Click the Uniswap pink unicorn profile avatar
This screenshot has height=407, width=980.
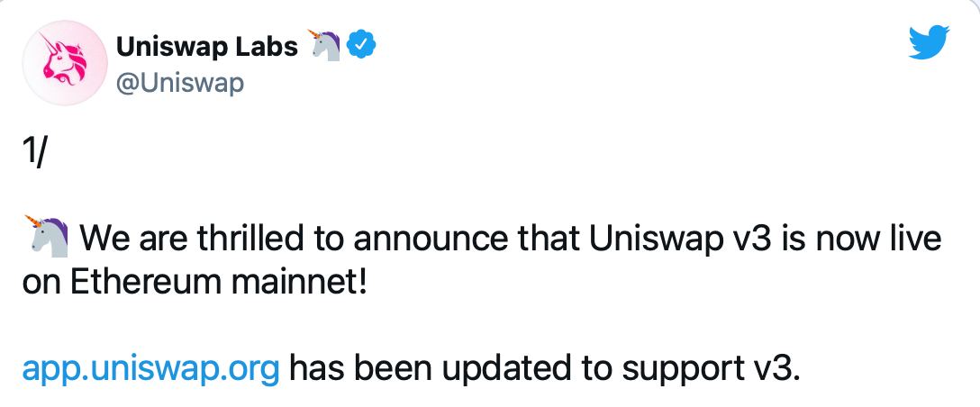(x=61, y=63)
